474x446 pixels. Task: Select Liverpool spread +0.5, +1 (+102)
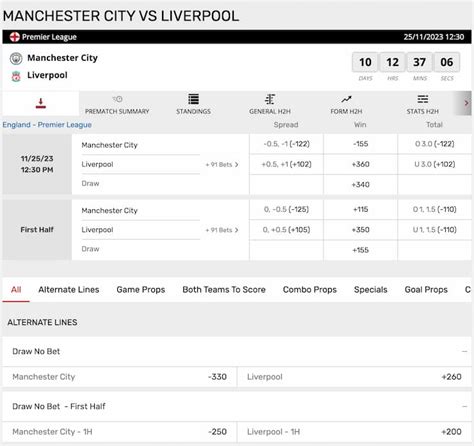pyautogui.click(x=286, y=164)
